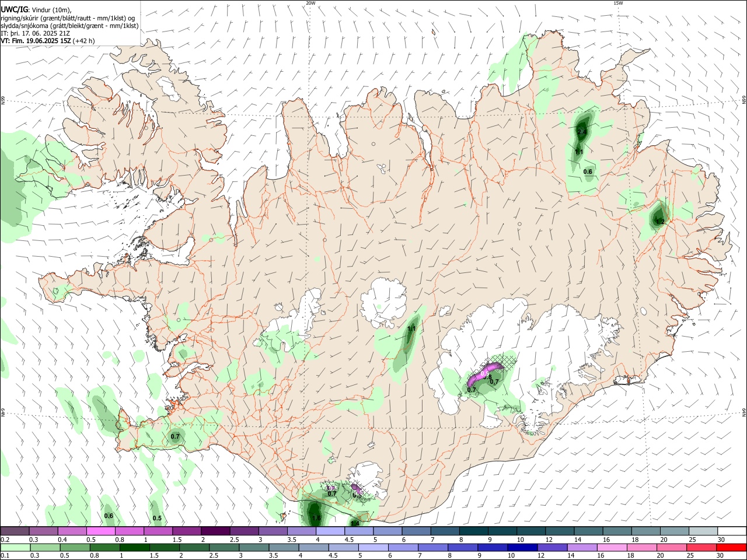Click the '0.4' label in the color legend
Viewport: 747px width, 560px height.
point(62,540)
